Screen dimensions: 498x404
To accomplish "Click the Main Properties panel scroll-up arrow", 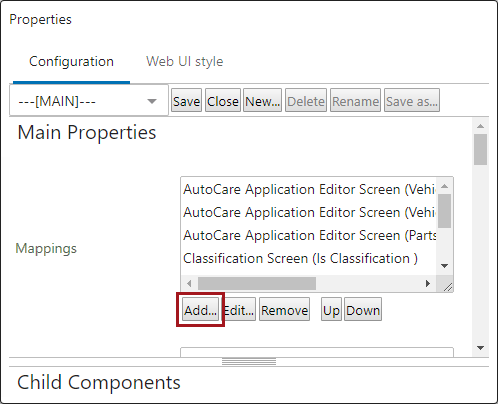I will 480,126.
